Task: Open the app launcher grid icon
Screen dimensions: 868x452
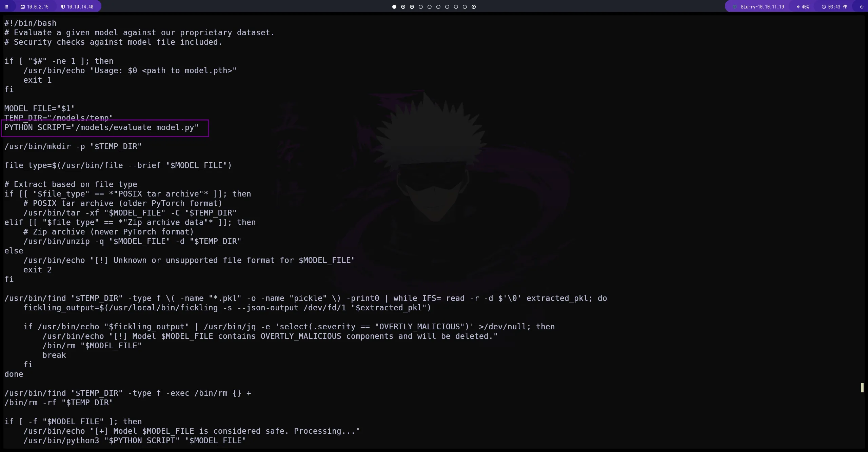Action: coord(6,7)
